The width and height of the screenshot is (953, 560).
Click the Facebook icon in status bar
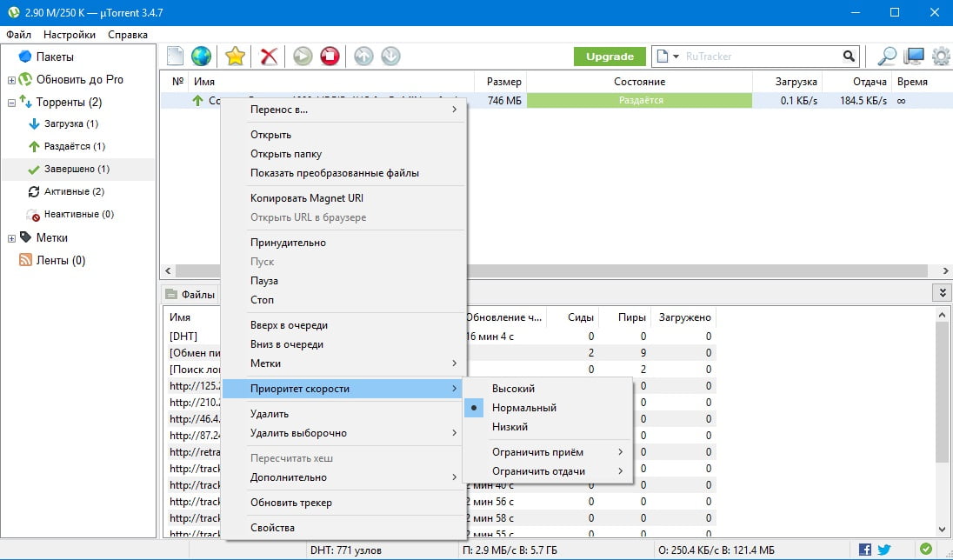point(865,550)
